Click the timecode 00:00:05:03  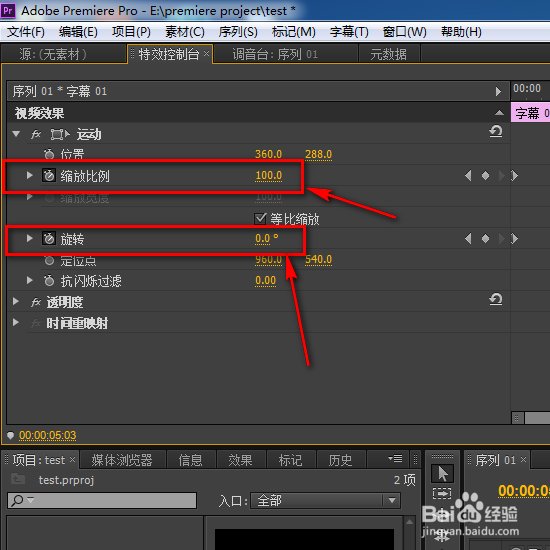point(47,435)
